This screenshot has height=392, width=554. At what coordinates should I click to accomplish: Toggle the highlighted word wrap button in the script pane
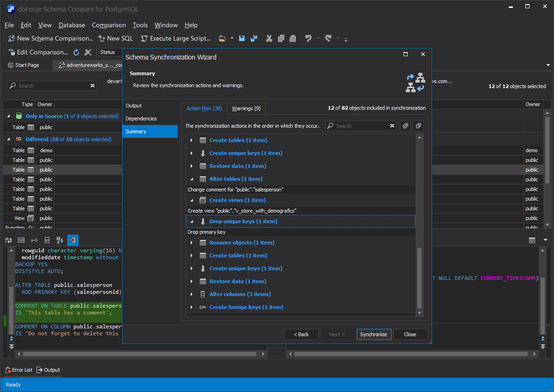click(x=72, y=240)
